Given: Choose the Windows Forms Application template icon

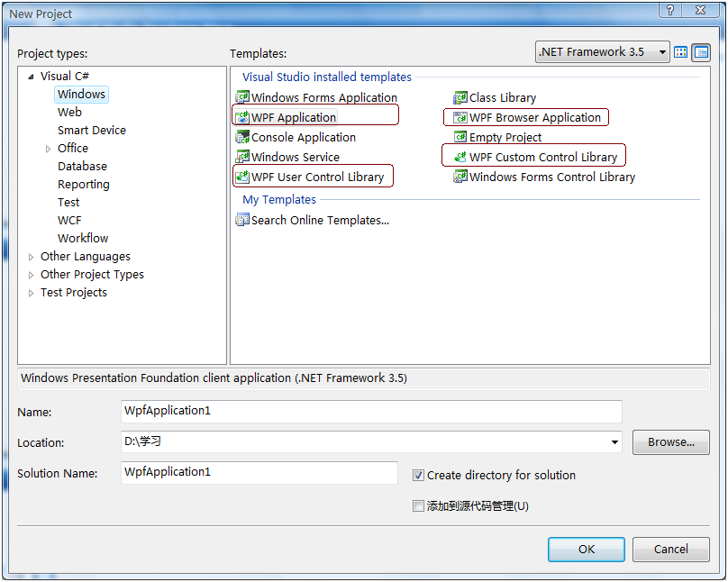Looking at the screenshot, I should 242,97.
